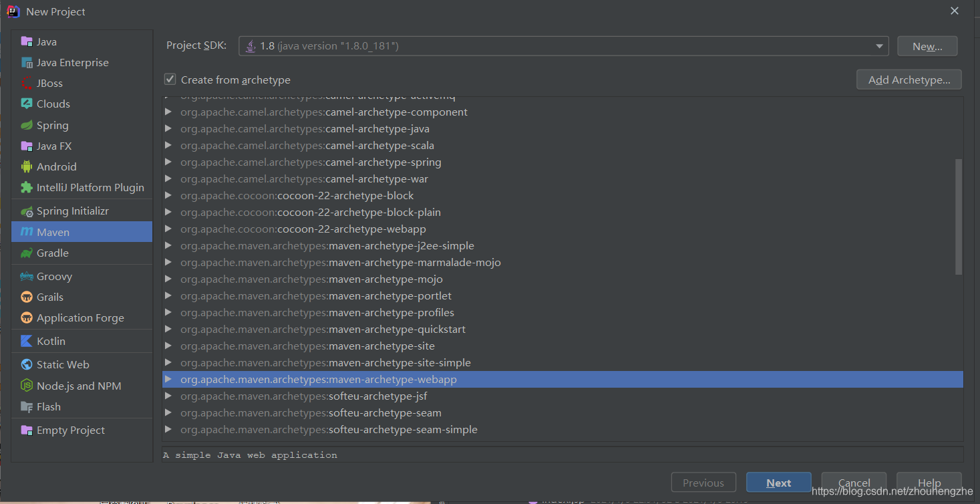Expand maven-archetype-site arrow
This screenshot has width=980, height=504.
tap(168, 346)
